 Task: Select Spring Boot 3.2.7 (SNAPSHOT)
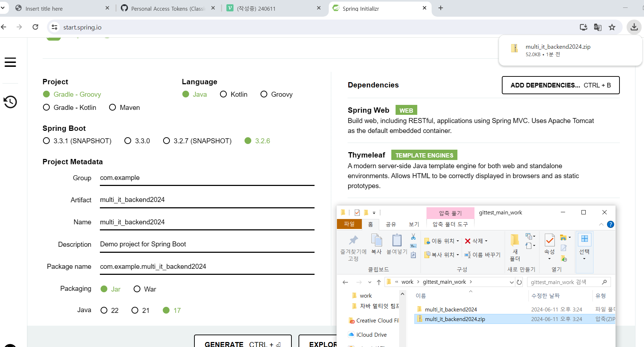pyautogui.click(x=197, y=141)
